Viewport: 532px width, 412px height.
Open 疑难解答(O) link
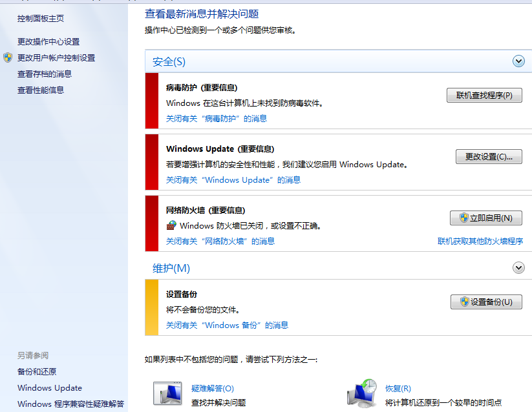pyautogui.click(x=213, y=388)
